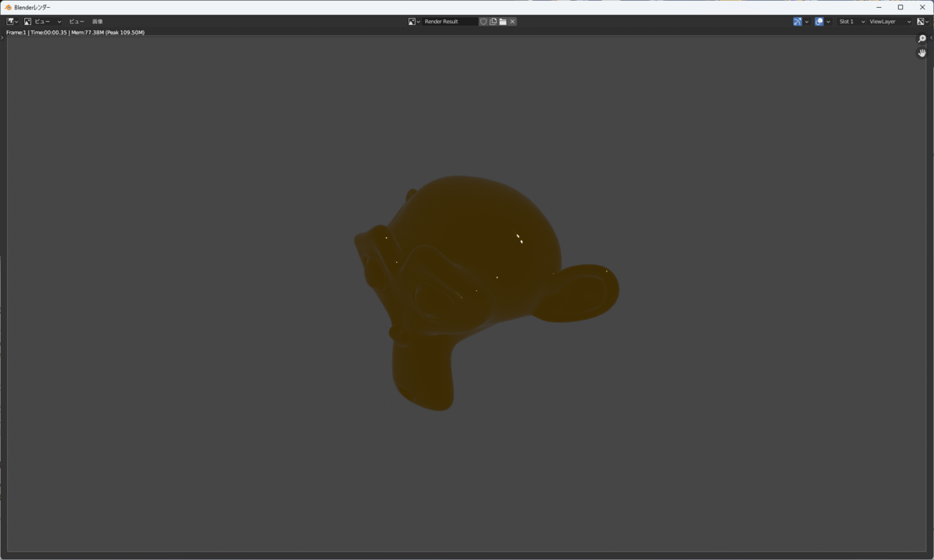Open the ビュー menu
Screen dimensions: 934x560
click(x=76, y=22)
